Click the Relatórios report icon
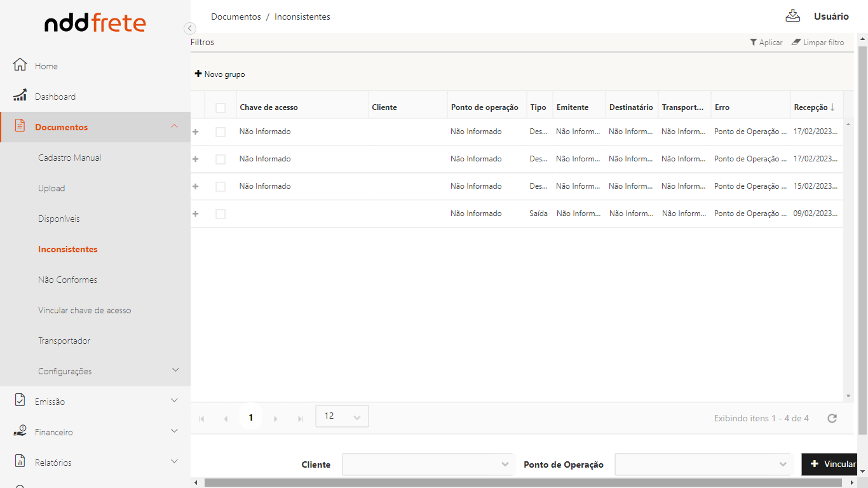The width and height of the screenshot is (868, 488). point(20,462)
